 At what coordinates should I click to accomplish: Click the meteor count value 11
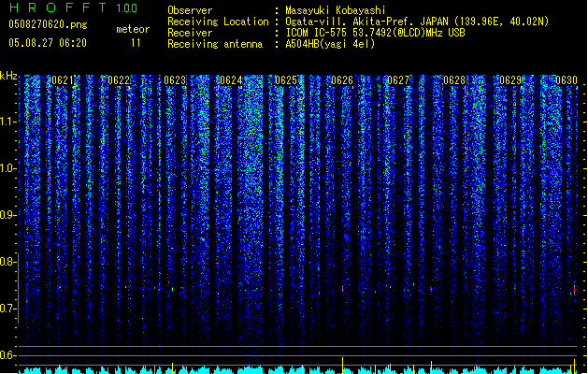(136, 43)
